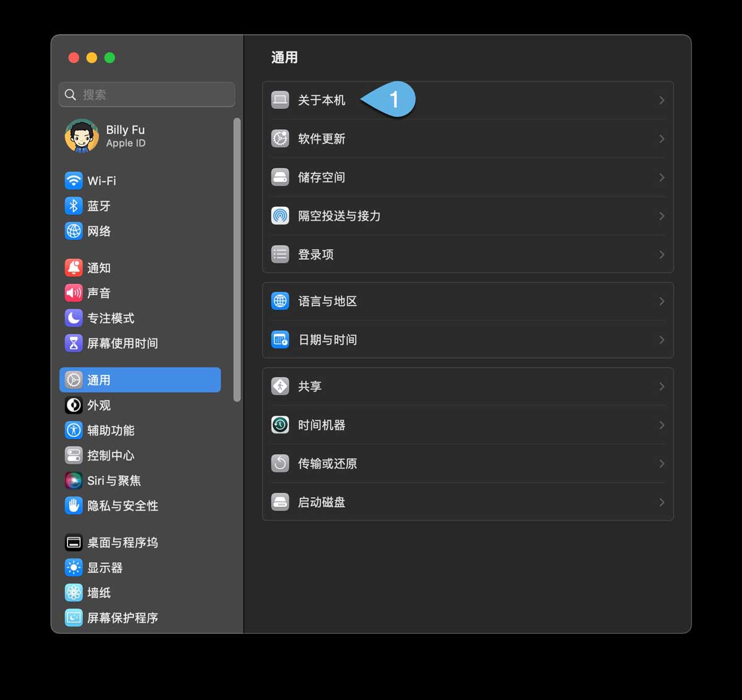Open the 传输或还原 settings row

[x=467, y=464]
